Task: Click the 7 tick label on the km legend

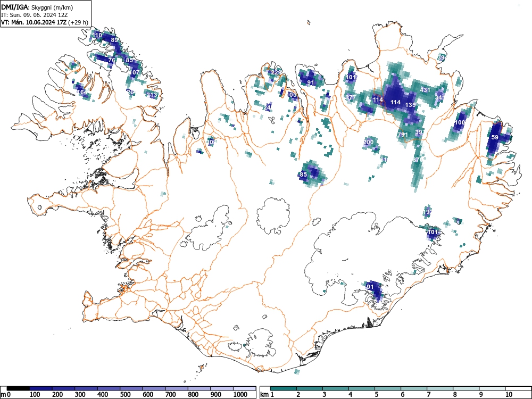Action: click(x=428, y=395)
